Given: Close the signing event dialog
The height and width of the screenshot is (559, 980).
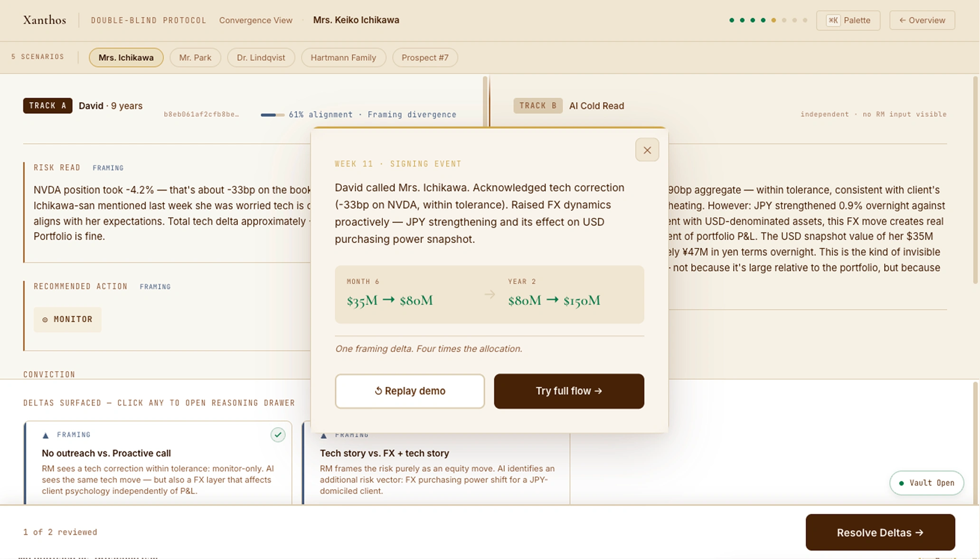Looking at the screenshot, I should (647, 150).
